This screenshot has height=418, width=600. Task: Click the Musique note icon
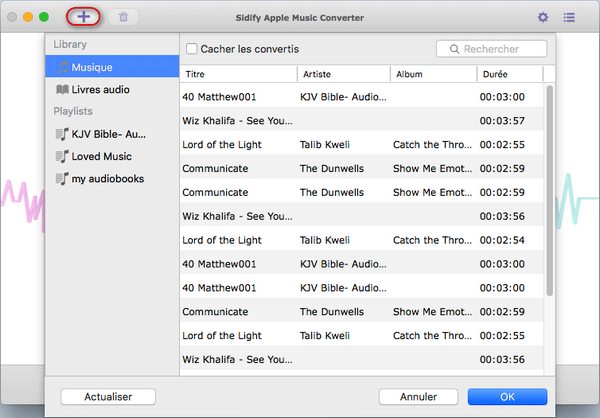point(62,67)
